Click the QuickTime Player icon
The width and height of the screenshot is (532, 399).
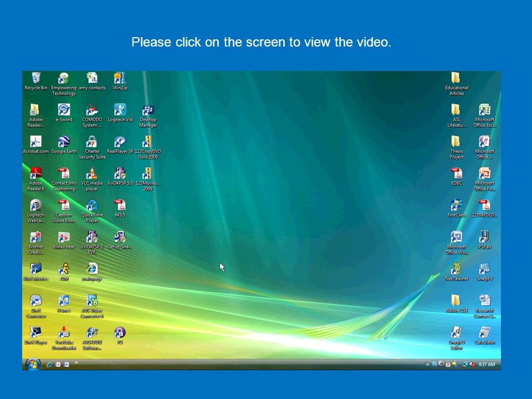[92, 211]
